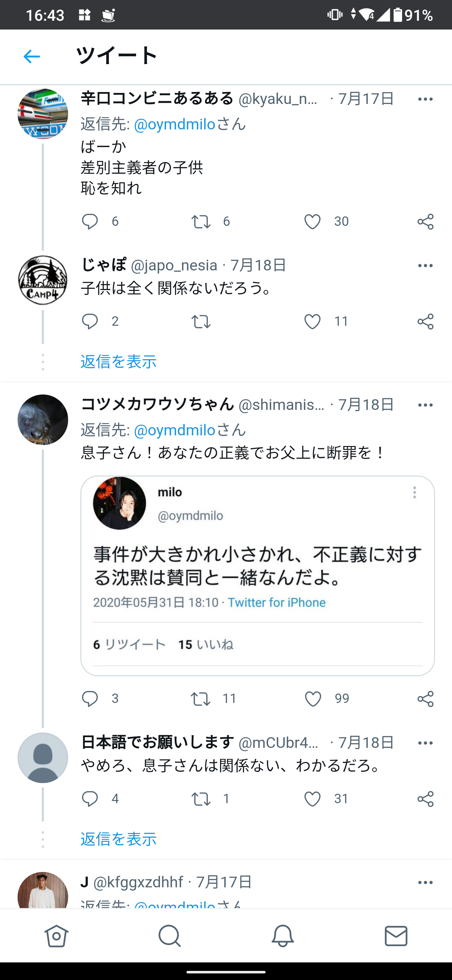This screenshot has width=452, height=980.
Task: Open the Notifications bell tab
Action: pyautogui.click(x=282, y=935)
